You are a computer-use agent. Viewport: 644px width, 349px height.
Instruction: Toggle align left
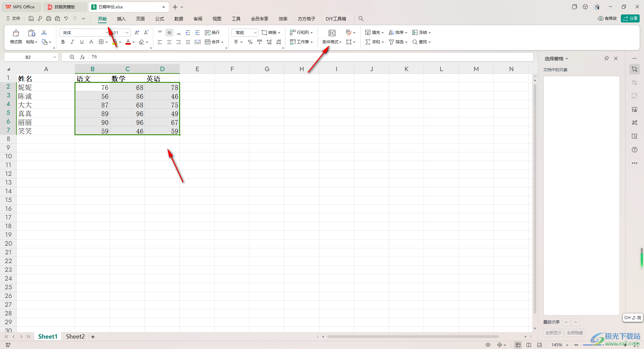pyautogui.click(x=160, y=42)
